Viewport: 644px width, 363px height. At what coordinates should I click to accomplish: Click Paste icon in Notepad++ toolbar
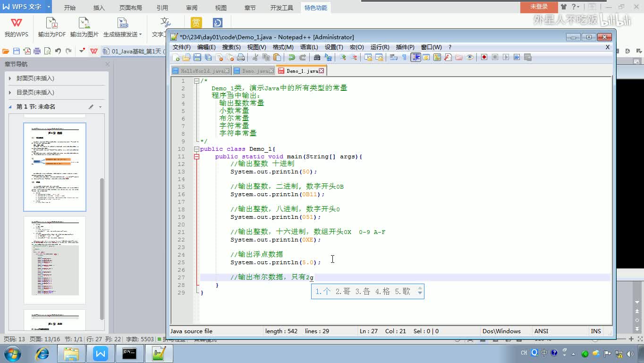click(277, 57)
